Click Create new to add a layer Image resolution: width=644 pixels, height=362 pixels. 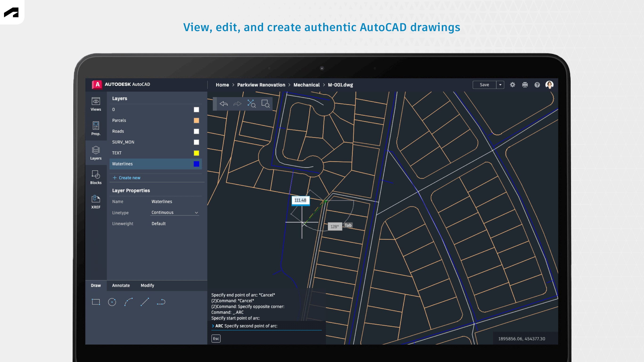129,177
